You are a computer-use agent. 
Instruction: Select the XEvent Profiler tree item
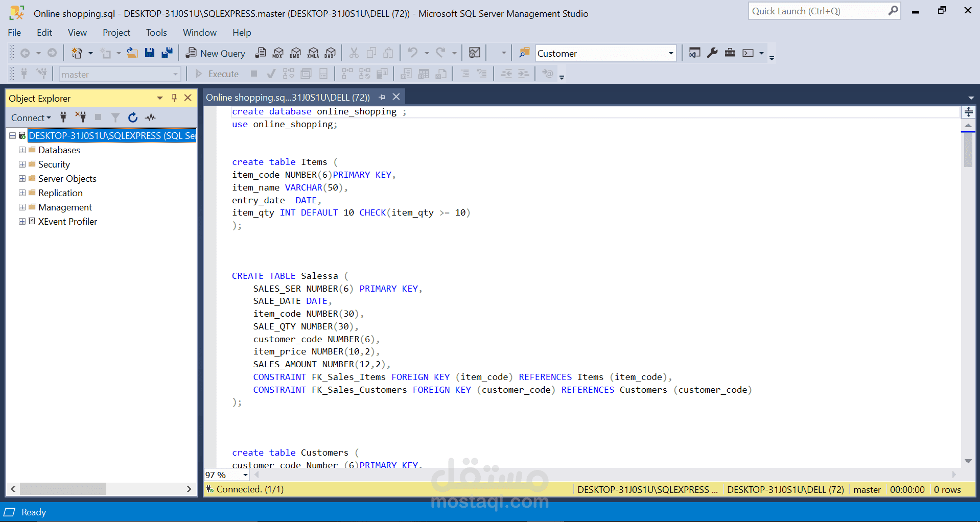pyautogui.click(x=67, y=222)
